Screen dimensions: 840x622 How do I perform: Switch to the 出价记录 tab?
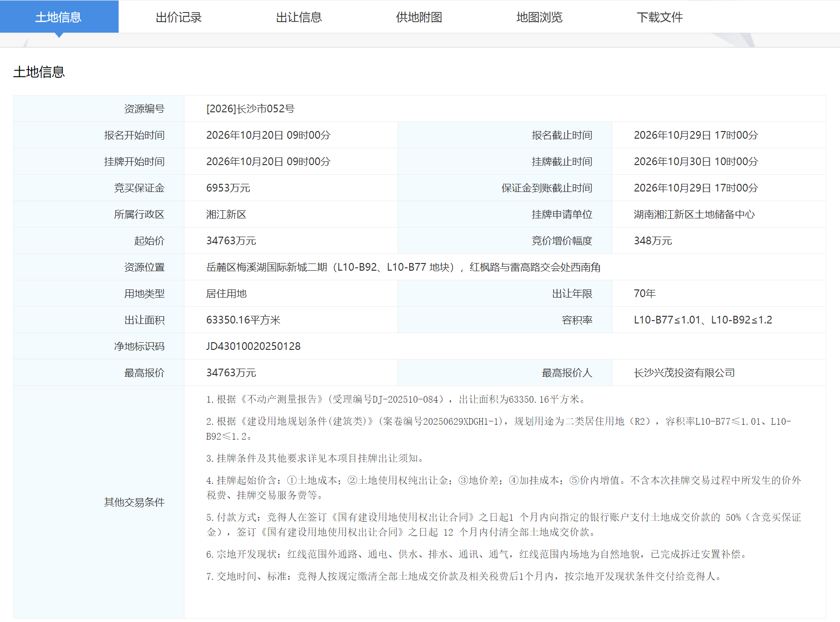click(x=179, y=17)
